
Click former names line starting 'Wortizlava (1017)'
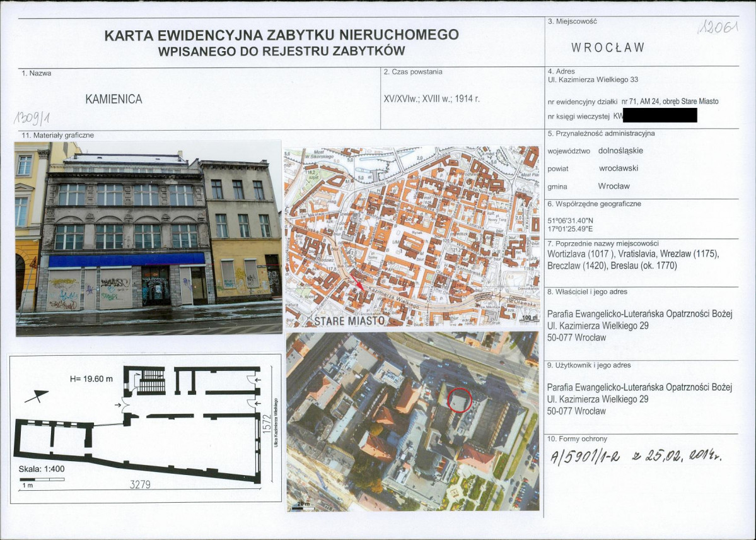coord(633,254)
